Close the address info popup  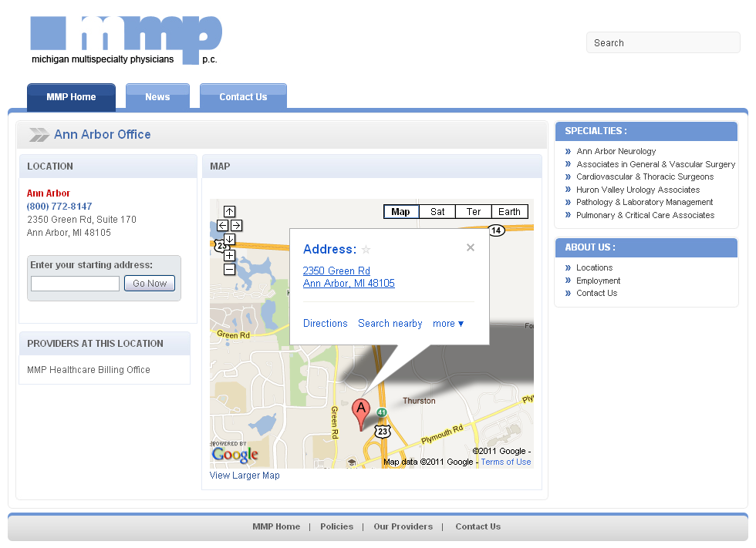[471, 247]
